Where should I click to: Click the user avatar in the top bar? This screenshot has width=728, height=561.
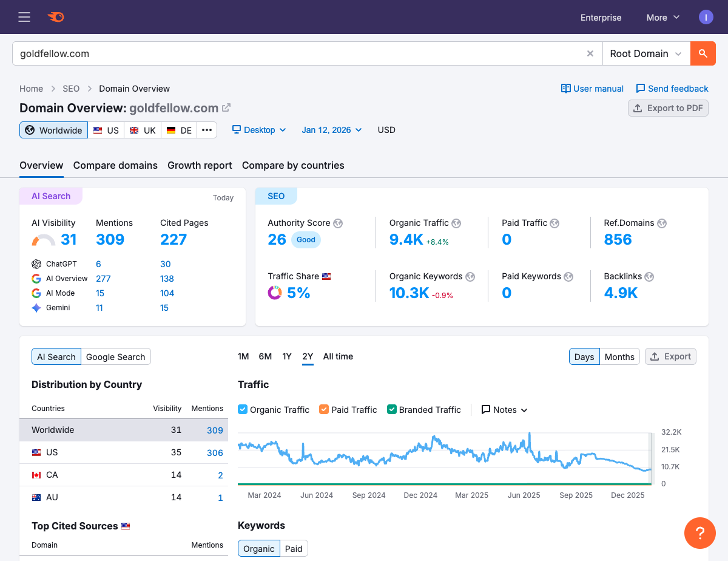[x=706, y=17]
